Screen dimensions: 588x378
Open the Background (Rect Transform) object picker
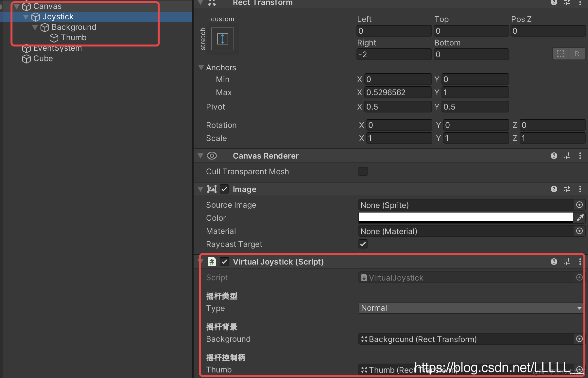(579, 339)
